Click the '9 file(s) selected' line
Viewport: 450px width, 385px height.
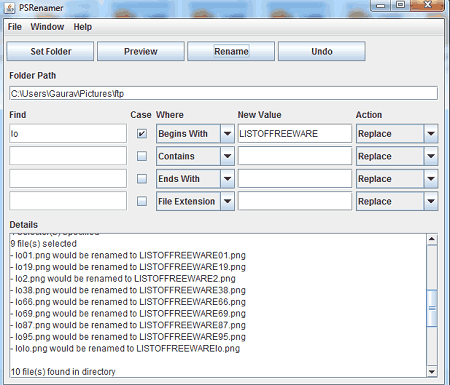click(x=44, y=244)
